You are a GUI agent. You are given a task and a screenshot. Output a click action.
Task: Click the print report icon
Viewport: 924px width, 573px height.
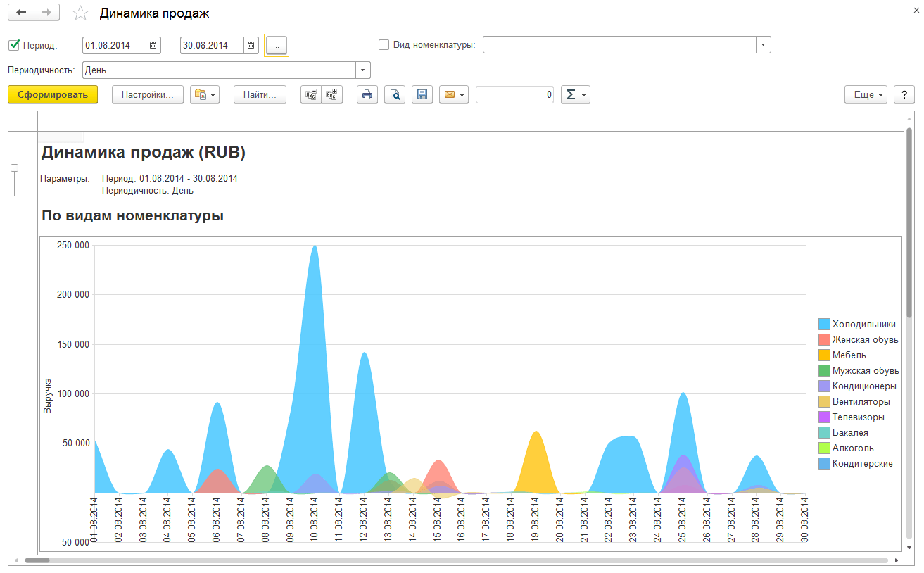(367, 95)
